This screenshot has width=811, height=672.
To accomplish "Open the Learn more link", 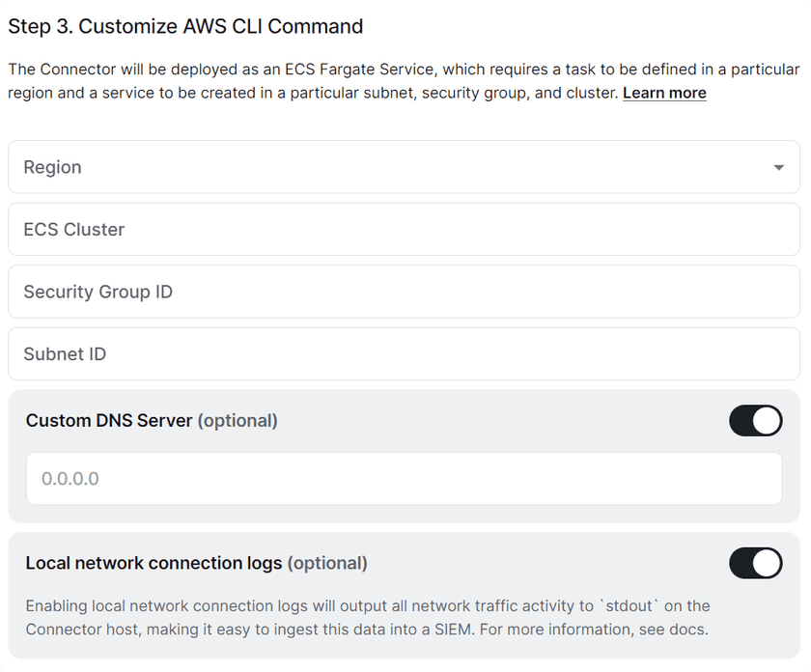I will 664,93.
